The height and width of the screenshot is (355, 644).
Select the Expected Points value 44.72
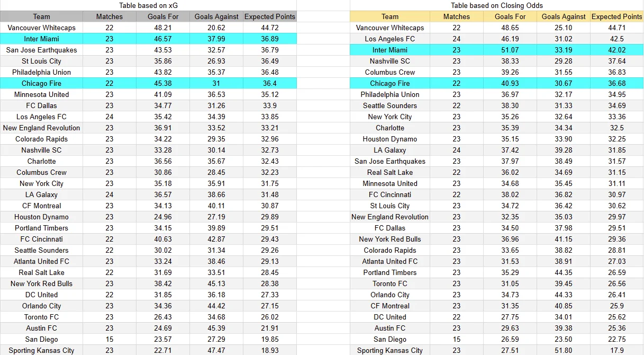click(269, 28)
